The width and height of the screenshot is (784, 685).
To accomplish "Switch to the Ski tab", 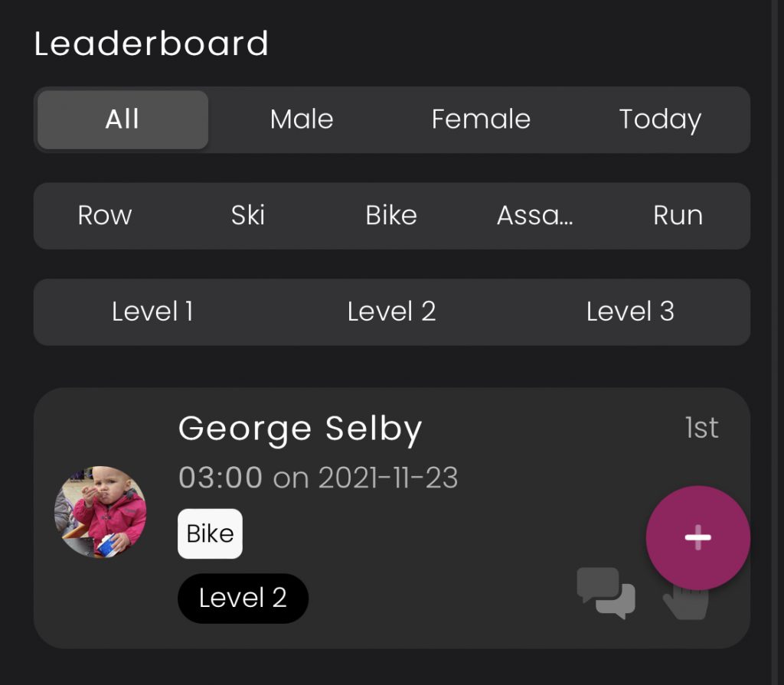I will click(x=248, y=216).
